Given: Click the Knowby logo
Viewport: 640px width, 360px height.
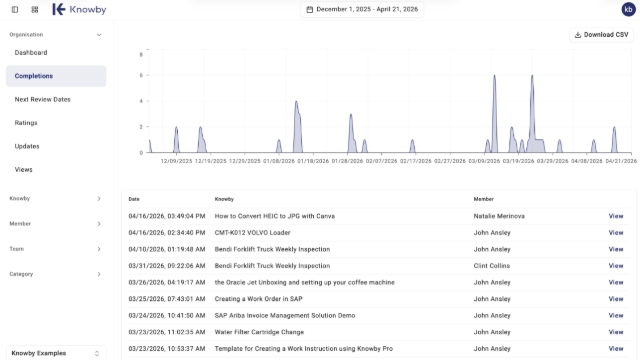Looking at the screenshot, I should point(79,9).
